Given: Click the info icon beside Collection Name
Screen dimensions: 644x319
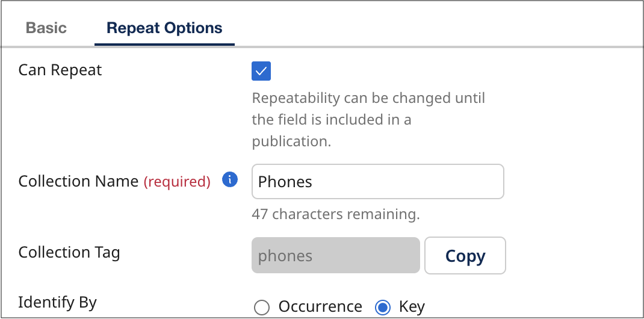Looking at the screenshot, I should 230,179.
